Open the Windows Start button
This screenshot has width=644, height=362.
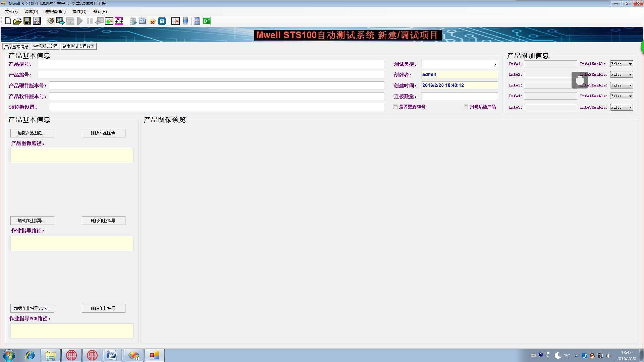9,355
